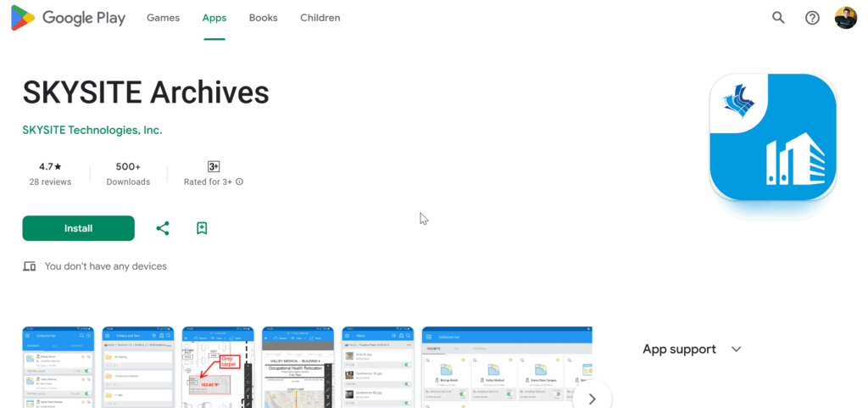Click the Google Play logo
The image size is (868, 408).
point(69,18)
